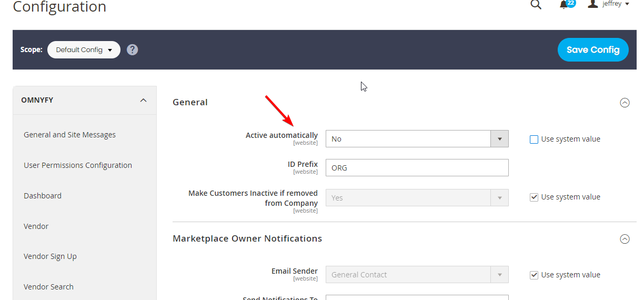Open General and Site Messages settings

point(69,135)
